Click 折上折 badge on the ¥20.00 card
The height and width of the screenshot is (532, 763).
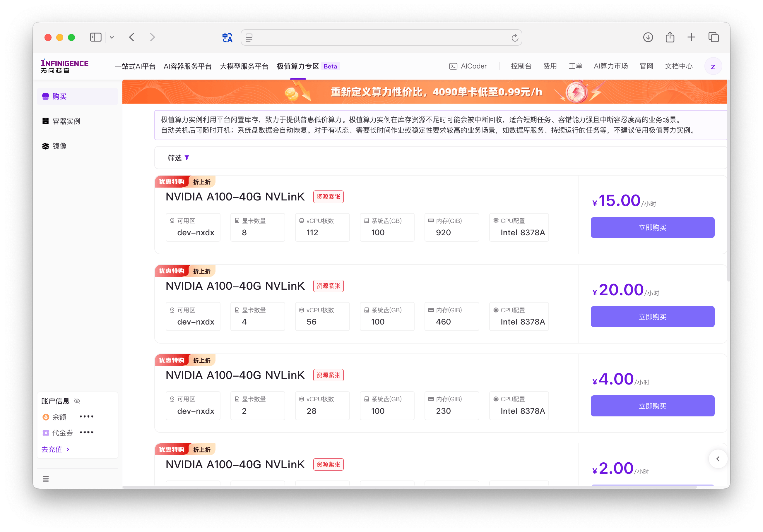tap(202, 271)
